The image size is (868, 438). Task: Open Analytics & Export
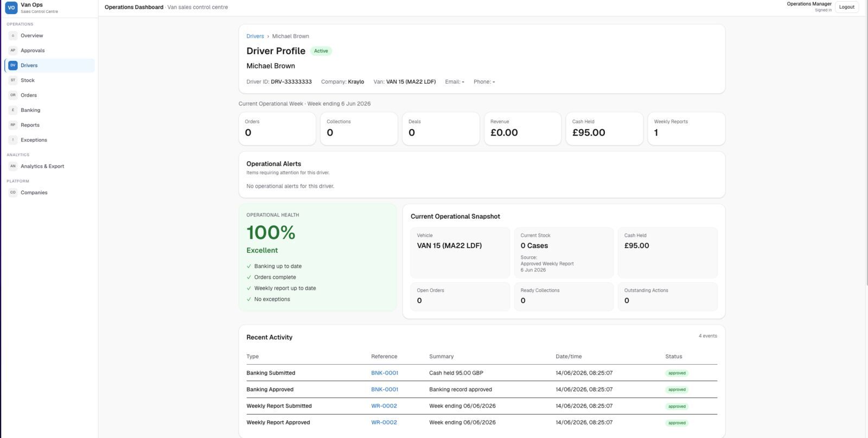click(x=50, y=166)
